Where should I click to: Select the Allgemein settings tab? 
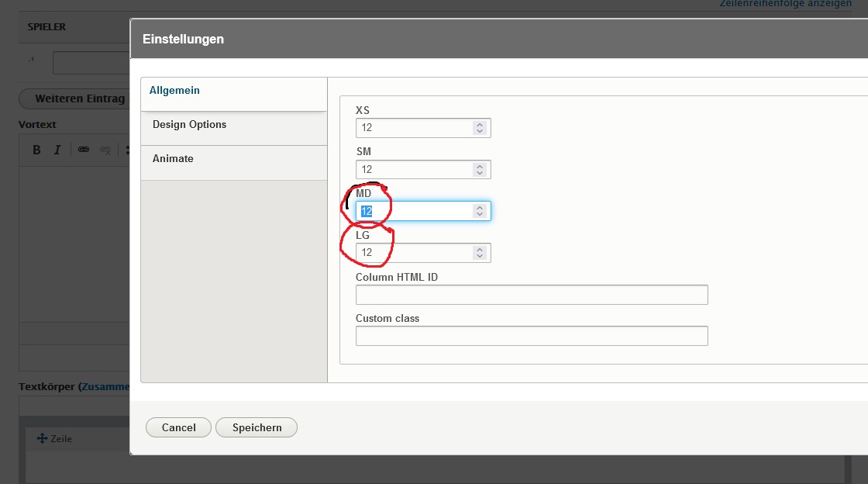[233, 94]
